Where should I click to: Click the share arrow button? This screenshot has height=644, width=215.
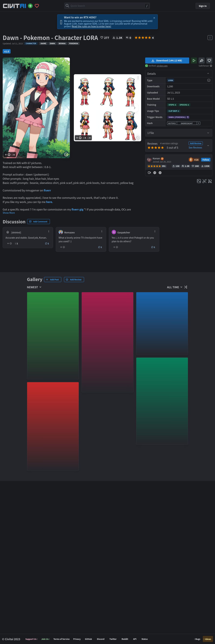click(201, 61)
